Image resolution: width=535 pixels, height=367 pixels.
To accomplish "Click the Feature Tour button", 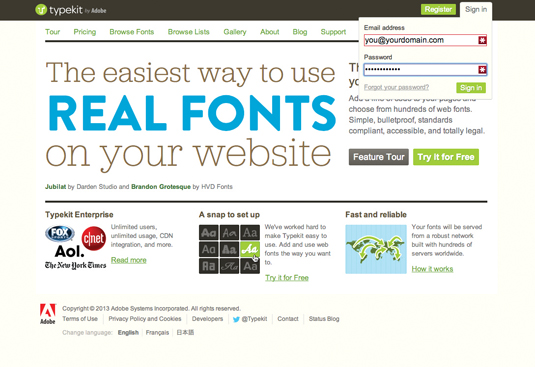I will (378, 157).
